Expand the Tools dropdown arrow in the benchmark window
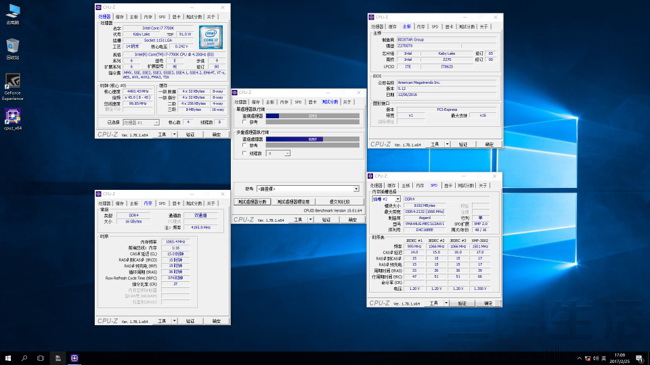Image resolution: width=650 pixels, height=365 pixels. click(x=310, y=219)
